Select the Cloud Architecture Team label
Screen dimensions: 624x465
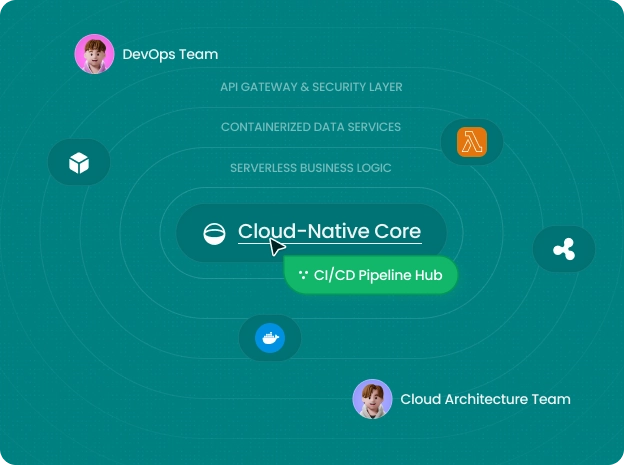(x=486, y=399)
